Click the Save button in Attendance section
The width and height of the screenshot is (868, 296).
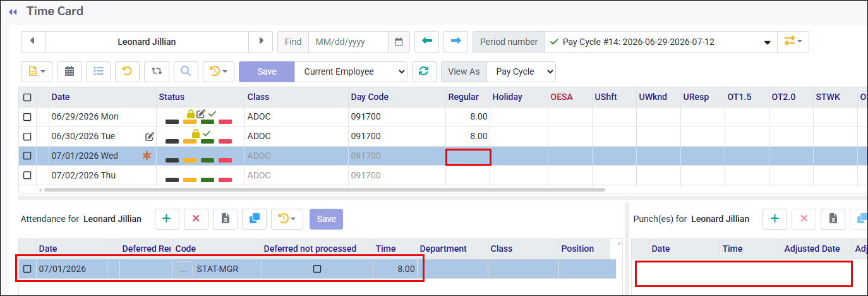(326, 219)
